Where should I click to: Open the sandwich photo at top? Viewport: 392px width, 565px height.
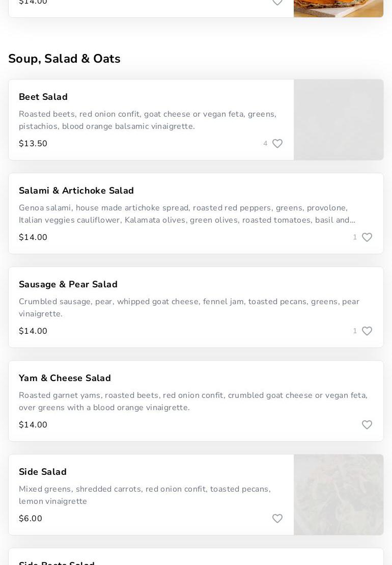tap(339, 8)
